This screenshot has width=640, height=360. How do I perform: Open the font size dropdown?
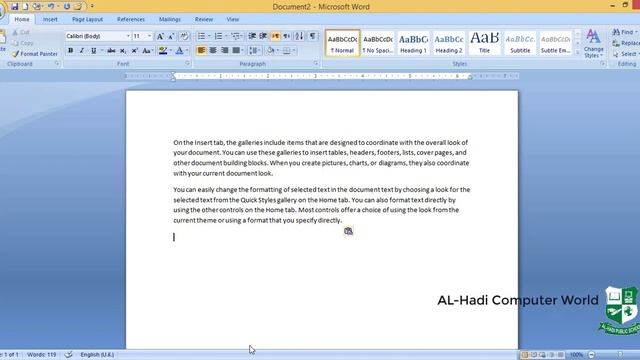tap(149, 36)
